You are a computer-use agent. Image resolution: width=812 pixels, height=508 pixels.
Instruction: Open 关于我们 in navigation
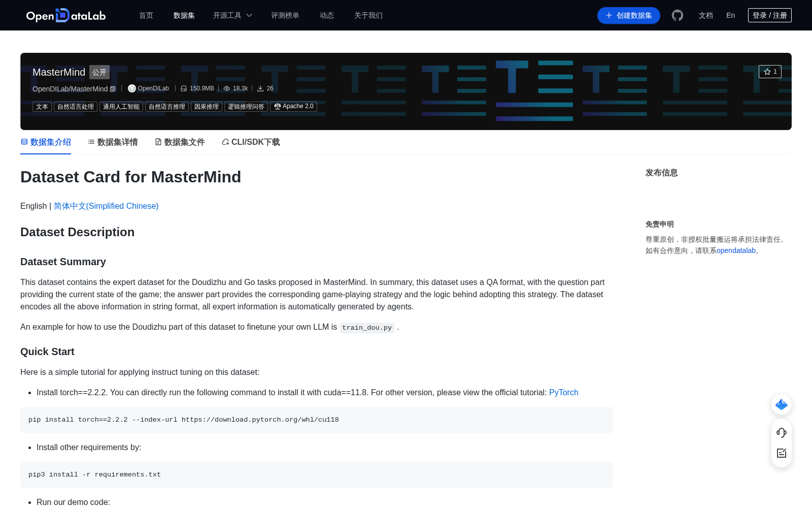tap(368, 15)
